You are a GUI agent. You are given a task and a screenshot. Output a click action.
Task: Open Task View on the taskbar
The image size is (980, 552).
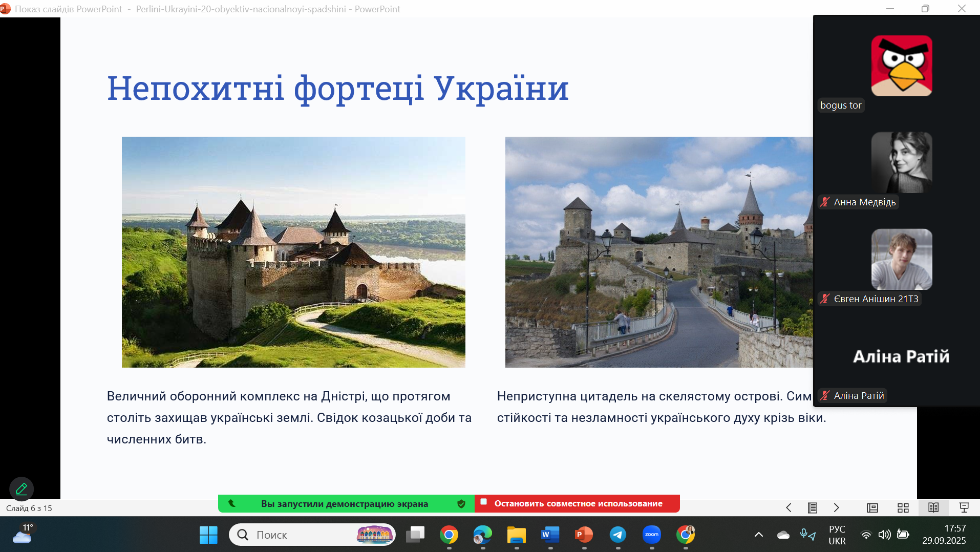[x=415, y=535]
